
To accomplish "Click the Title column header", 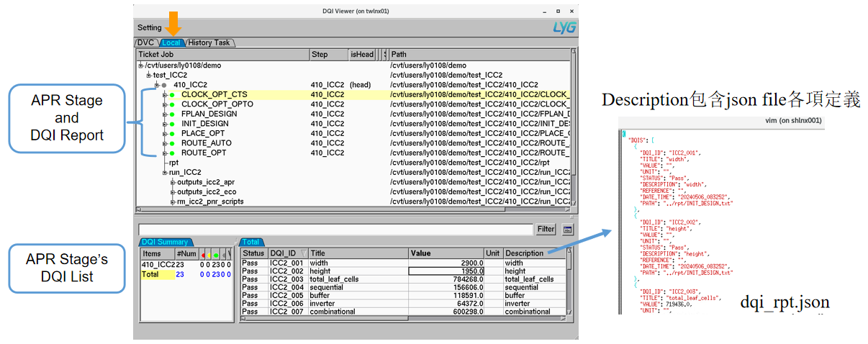I will click(x=358, y=253).
